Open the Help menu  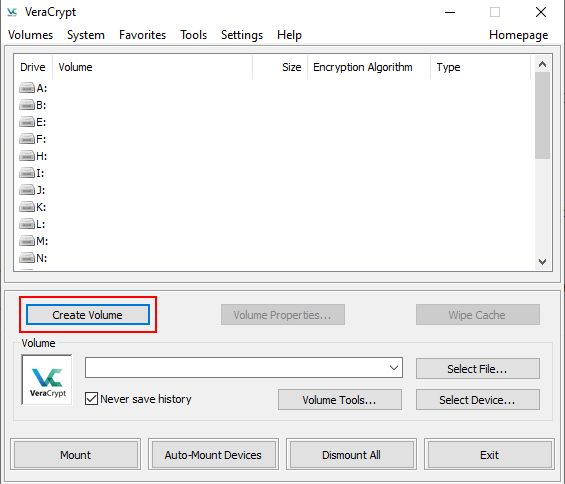pyautogui.click(x=289, y=35)
